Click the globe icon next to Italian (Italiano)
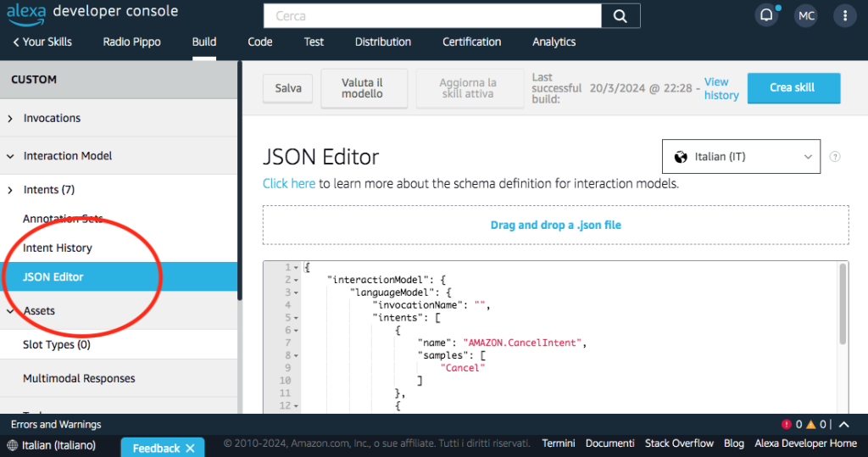Viewport: 868px width, 457px height. (12, 446)
